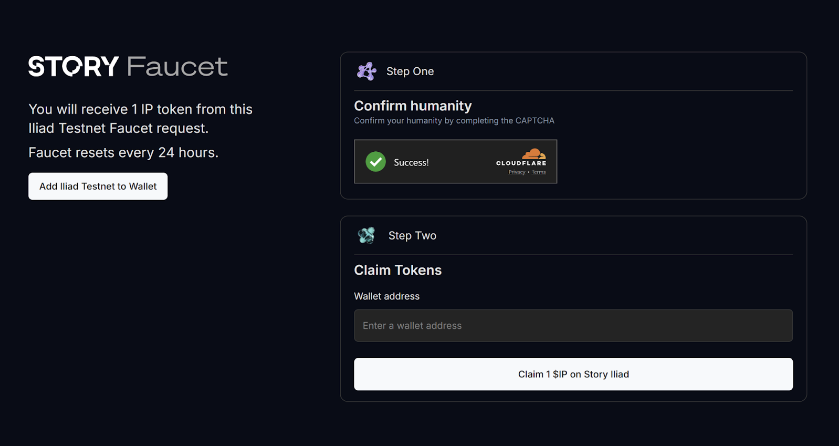
Task: Click the 'Faucet resets every 24 hours' text
Action: 123,153
